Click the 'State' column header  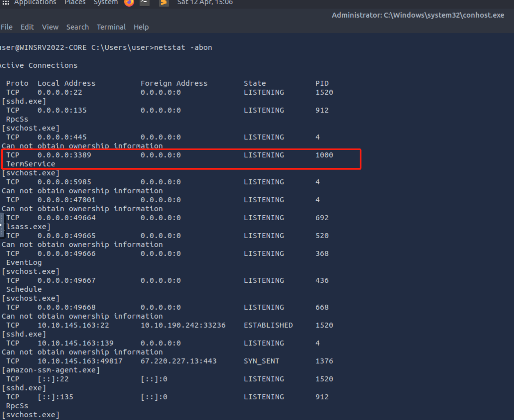pos(255,83)
